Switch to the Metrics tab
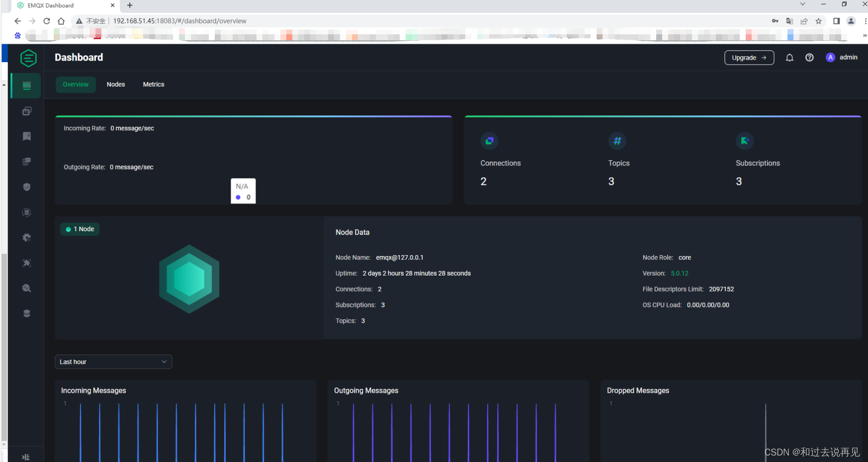The image size is (868, 462). (154, 85)
